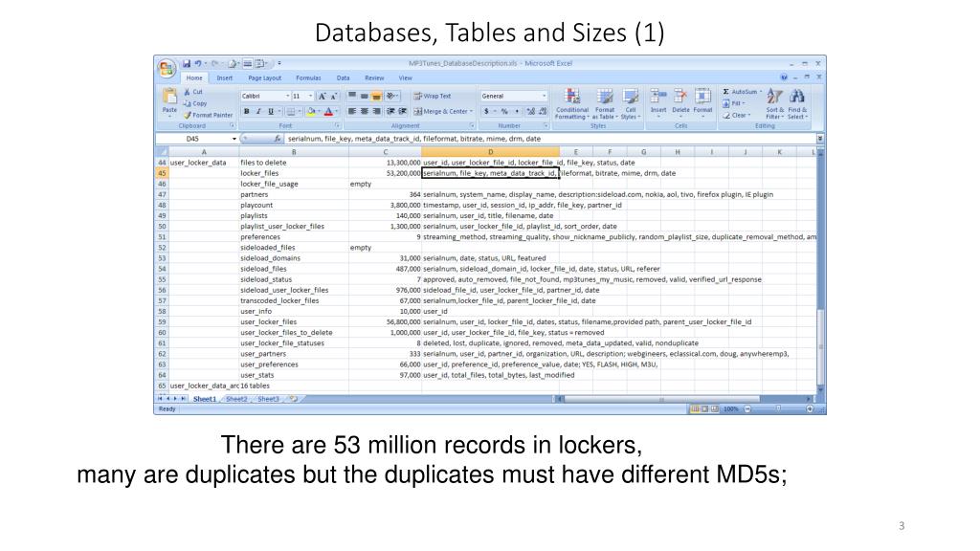Image resolution: width=980 pixels, height=551 pixels.
Task: Open the text Orientation options
Action: click(x=392, y=97)
